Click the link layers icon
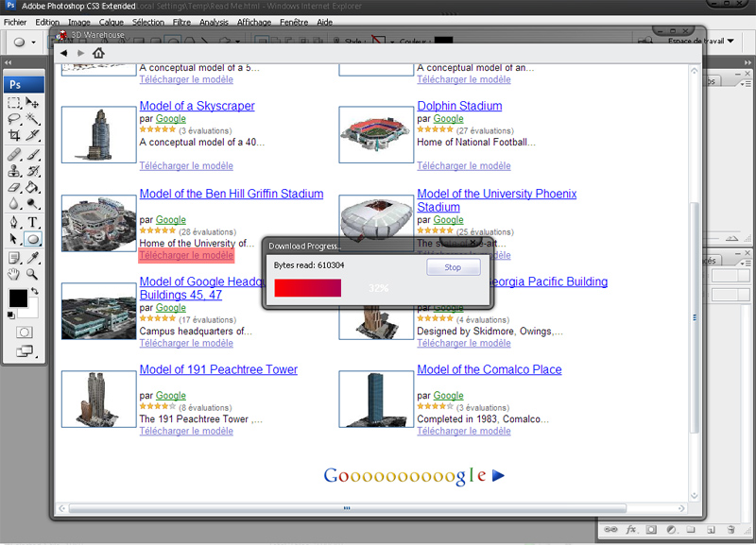Screen dimensions: 756x545 pyautogui.click(x=610, y=529)
